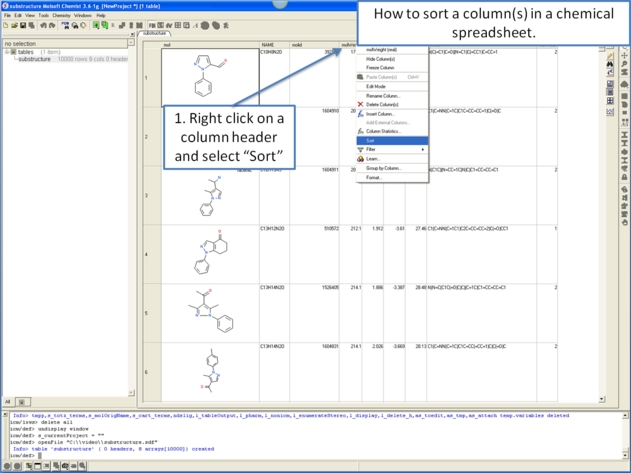Select Sort in the column context menu
The width and height of the screenshot is (631, 473).
(371, 141)
